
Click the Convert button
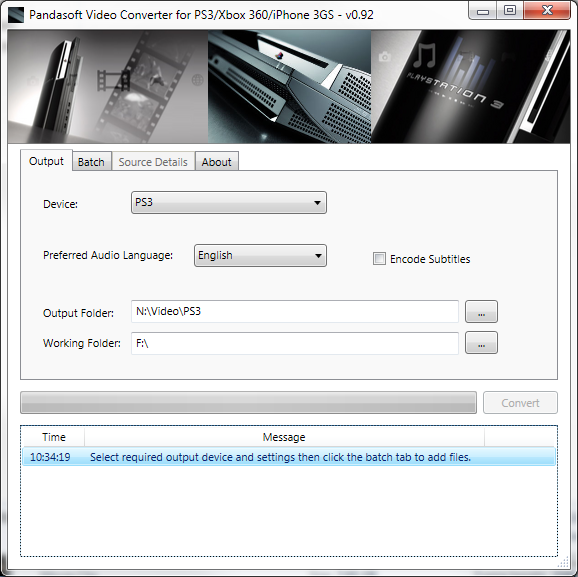tap(520, 403)
